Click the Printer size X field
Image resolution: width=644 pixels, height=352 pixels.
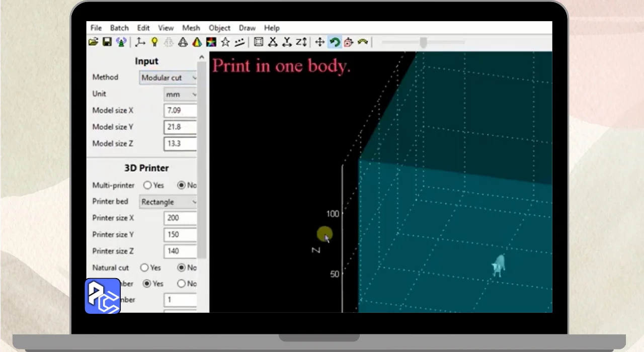[x=180, y=218]
